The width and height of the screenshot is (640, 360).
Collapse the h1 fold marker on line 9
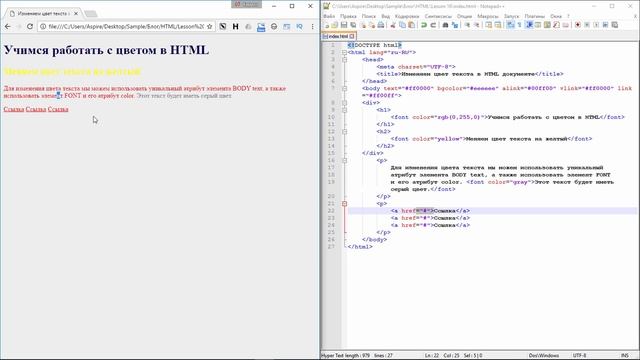click(x=344, y=110)
